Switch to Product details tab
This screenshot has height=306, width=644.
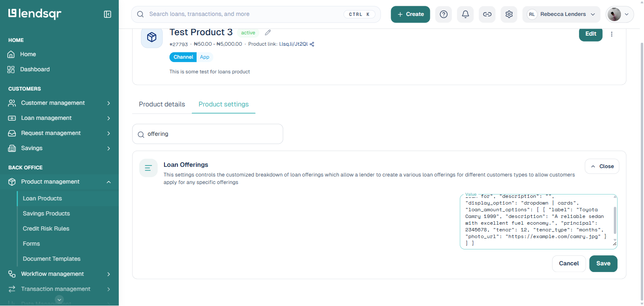coord(162,104)
